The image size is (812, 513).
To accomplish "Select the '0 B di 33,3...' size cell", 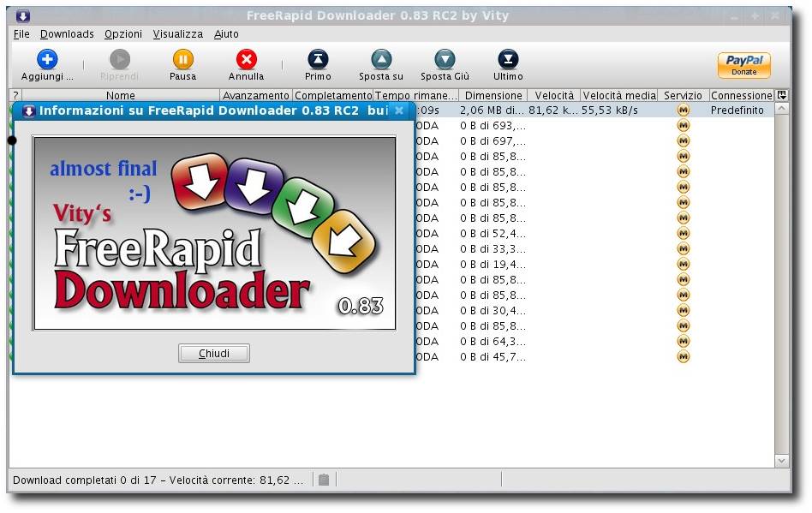I will [493, 249].
